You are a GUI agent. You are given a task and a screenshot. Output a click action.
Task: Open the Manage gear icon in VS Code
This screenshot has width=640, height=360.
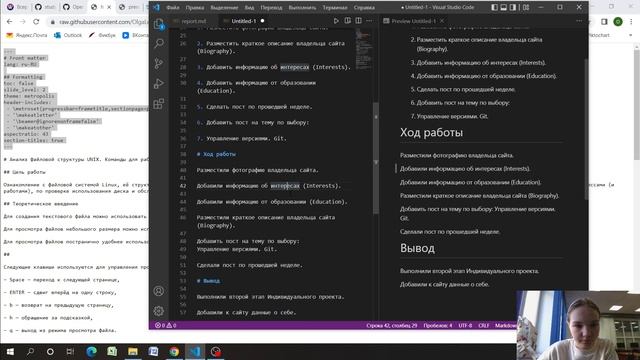coord(159,311)
